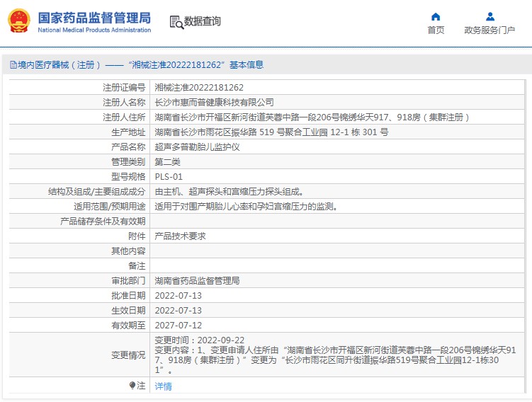
Task: Click the 产品储存条件及有效期 label
Action: [x=103, y=222]
